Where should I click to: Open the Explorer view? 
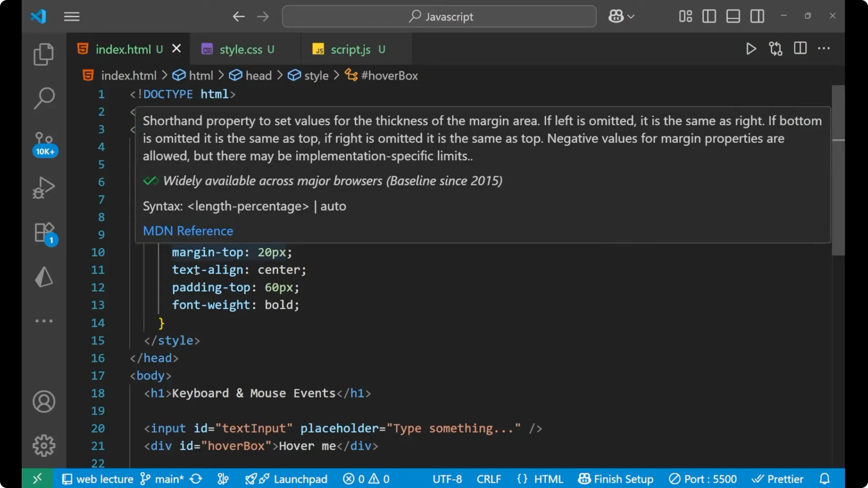click(x=43, y=54)
